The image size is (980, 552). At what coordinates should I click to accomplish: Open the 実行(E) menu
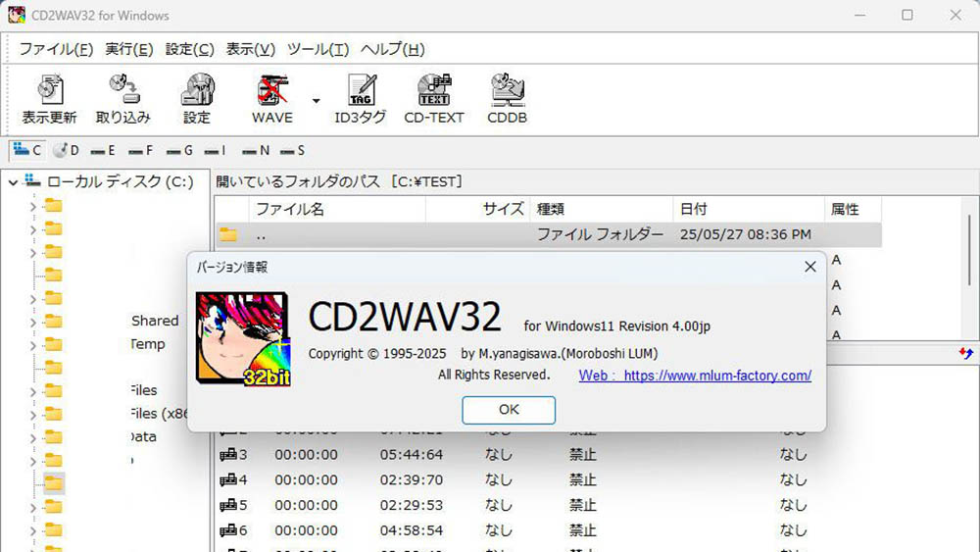128,49
